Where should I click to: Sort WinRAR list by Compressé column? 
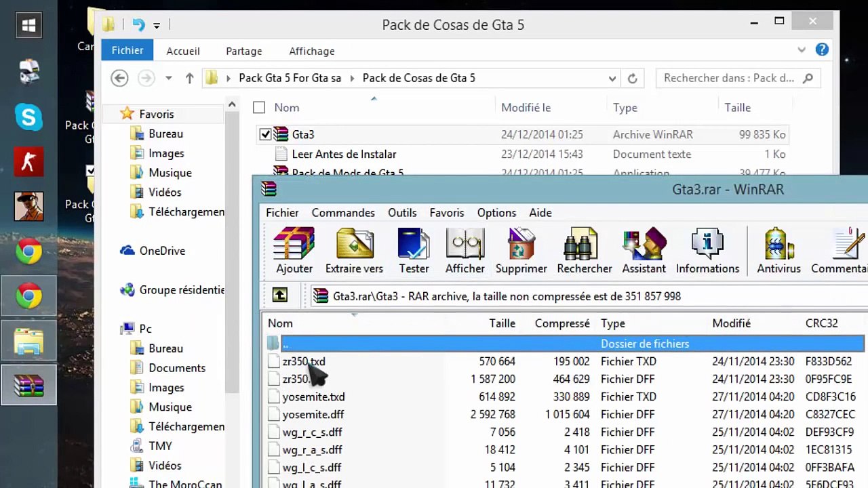(562, 323)
